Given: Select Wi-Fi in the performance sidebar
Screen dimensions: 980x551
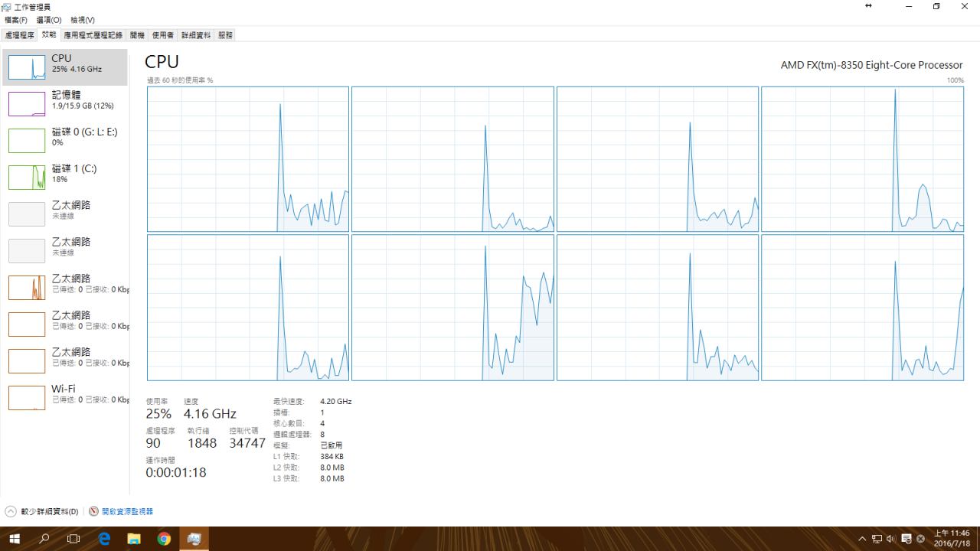Looking at the screenshot, I should (65, 398).
